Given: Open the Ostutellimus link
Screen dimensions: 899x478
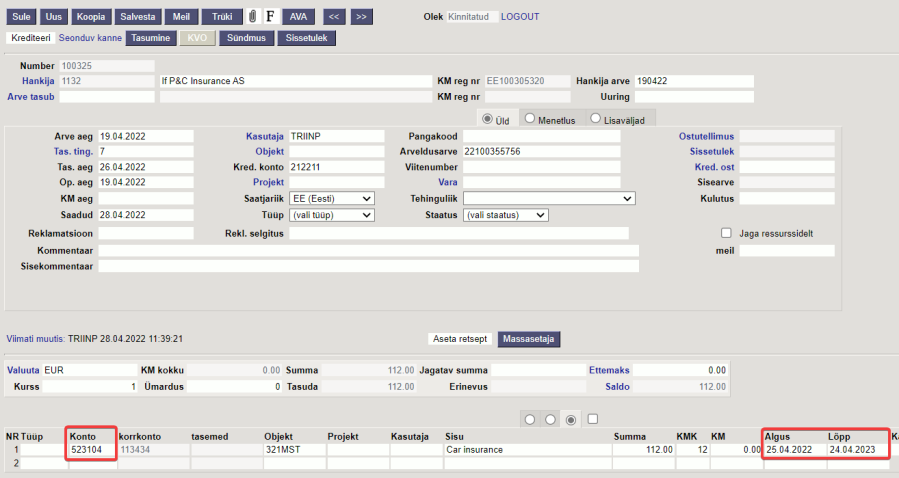Looking at the screenshot, I should [706, 136].
